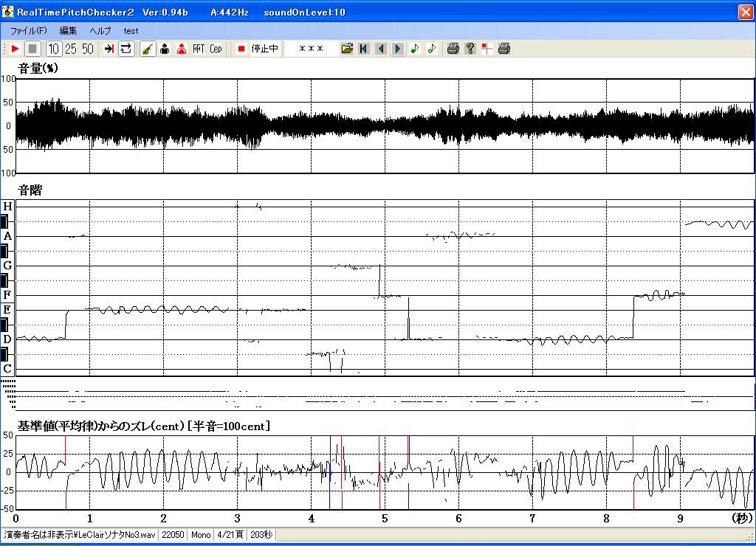Set the time scale to 10
The height and width of the screenshot is (546, 756).
coord(53,49)
